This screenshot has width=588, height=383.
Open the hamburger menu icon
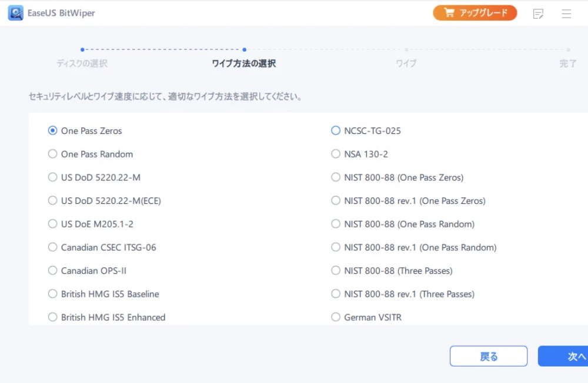click(x=566, y=13)
